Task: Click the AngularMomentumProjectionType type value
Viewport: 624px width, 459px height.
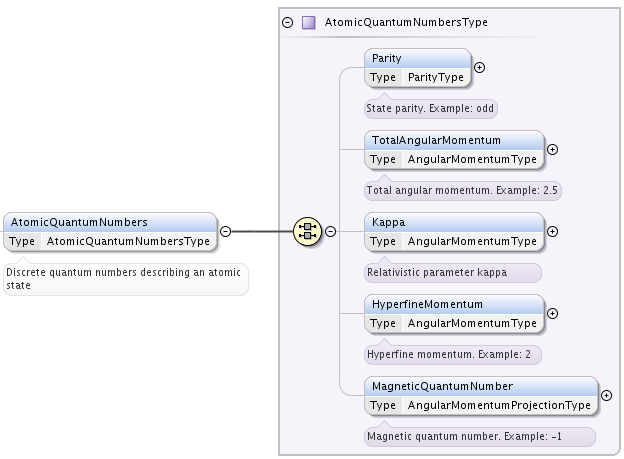Action: point(499,405)
